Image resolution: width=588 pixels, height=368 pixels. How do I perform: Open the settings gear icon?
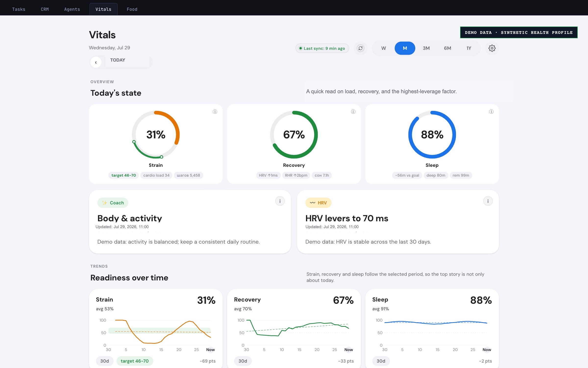pyautogui.click(x=492, y=48)
